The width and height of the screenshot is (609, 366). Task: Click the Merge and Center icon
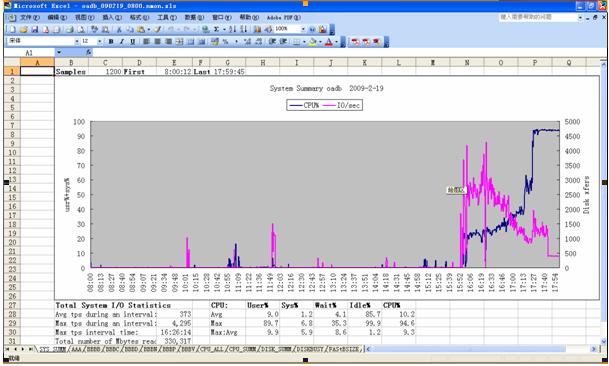(x=179, y=42)
